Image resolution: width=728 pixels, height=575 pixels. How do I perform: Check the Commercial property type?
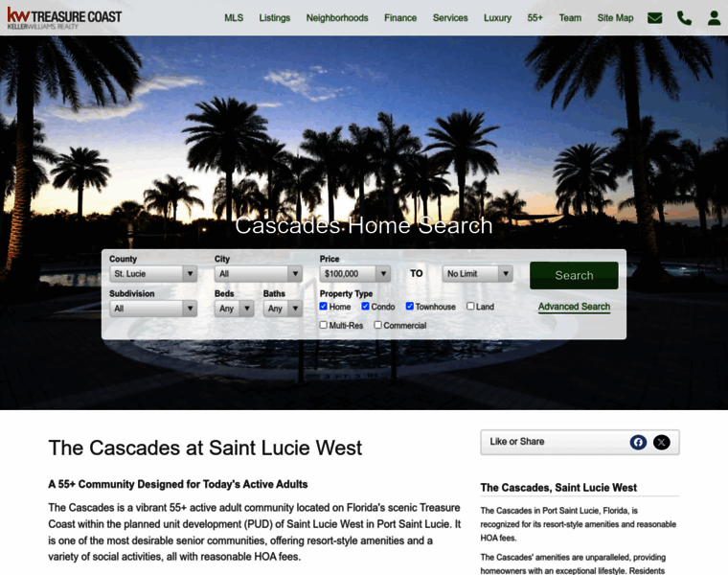pyautogui.click(x=378, y=325)
